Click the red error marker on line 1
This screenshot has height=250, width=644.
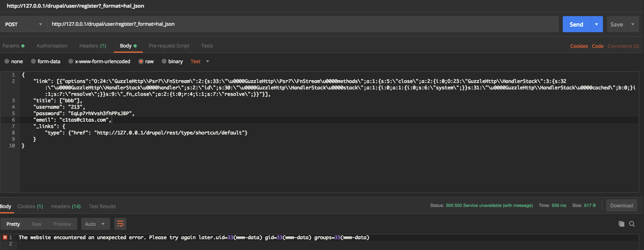pos(5,238)
